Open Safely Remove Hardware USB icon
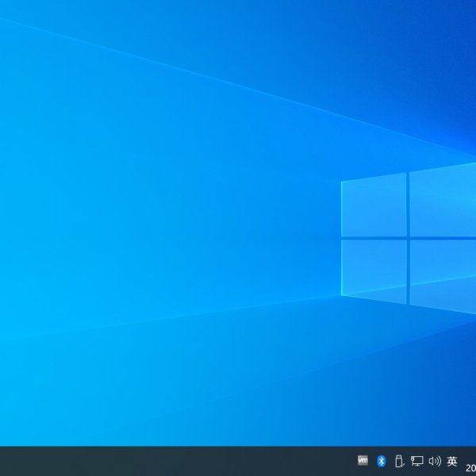The width and height of the screenshot is (476, 476). click(x=399, y=461)
